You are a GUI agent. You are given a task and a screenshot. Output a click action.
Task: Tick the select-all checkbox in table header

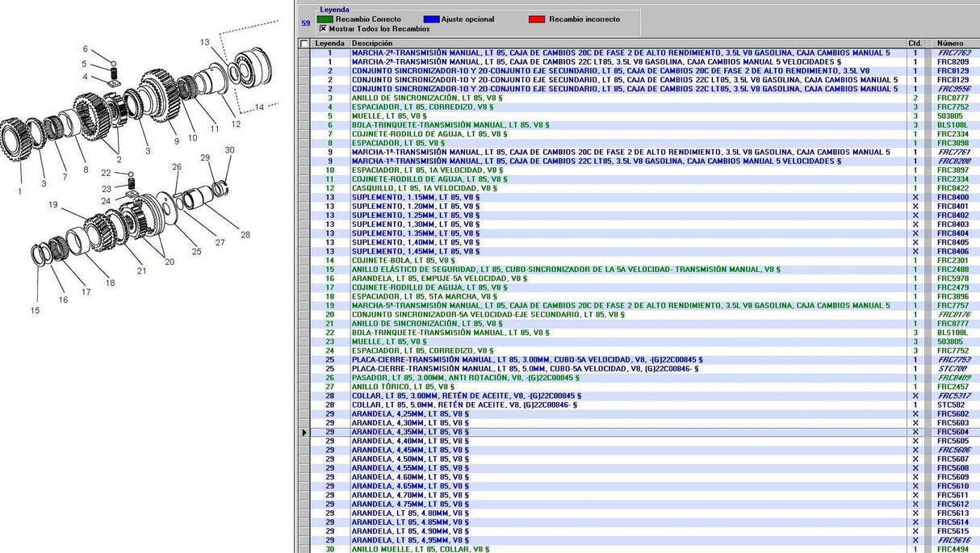pos(304,44)
